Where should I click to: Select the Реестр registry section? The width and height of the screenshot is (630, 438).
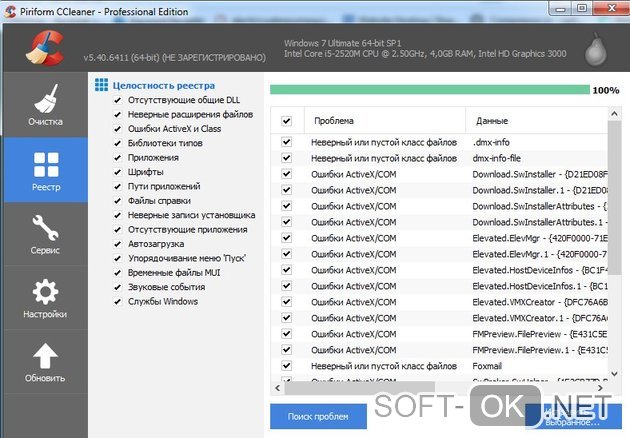point(45,170)
